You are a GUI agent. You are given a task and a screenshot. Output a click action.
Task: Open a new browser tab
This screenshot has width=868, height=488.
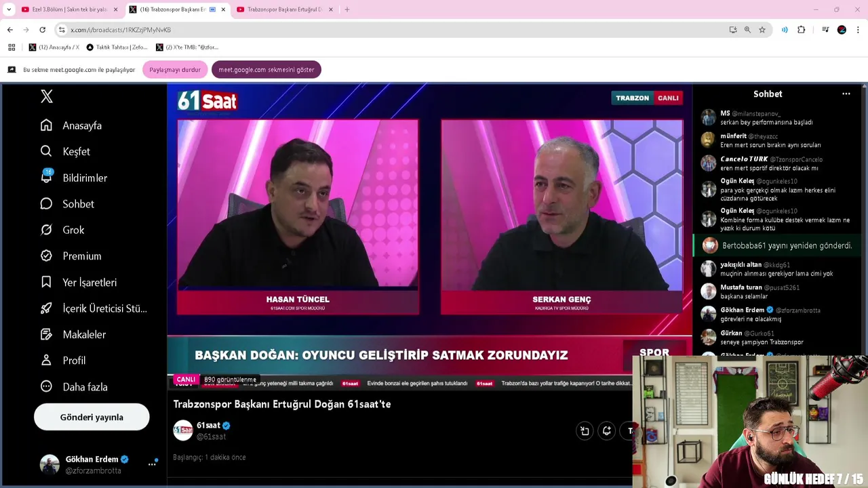click(347, 9)
